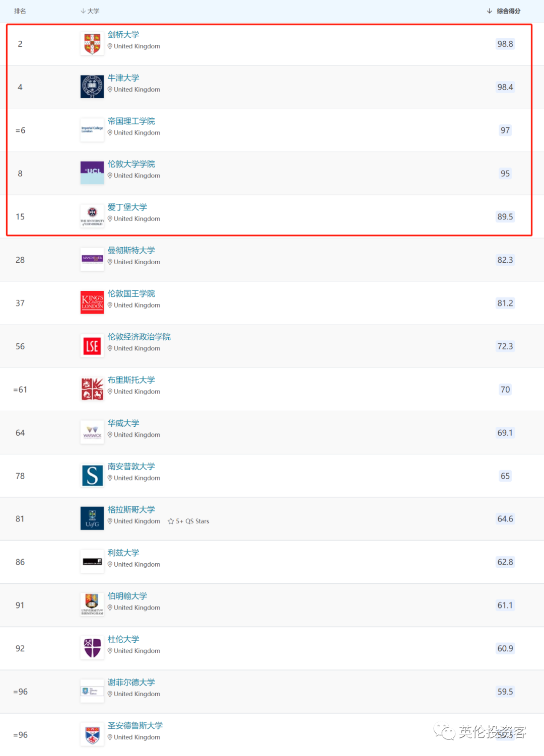Click the 5+ QS Stars label

point(192,521)
